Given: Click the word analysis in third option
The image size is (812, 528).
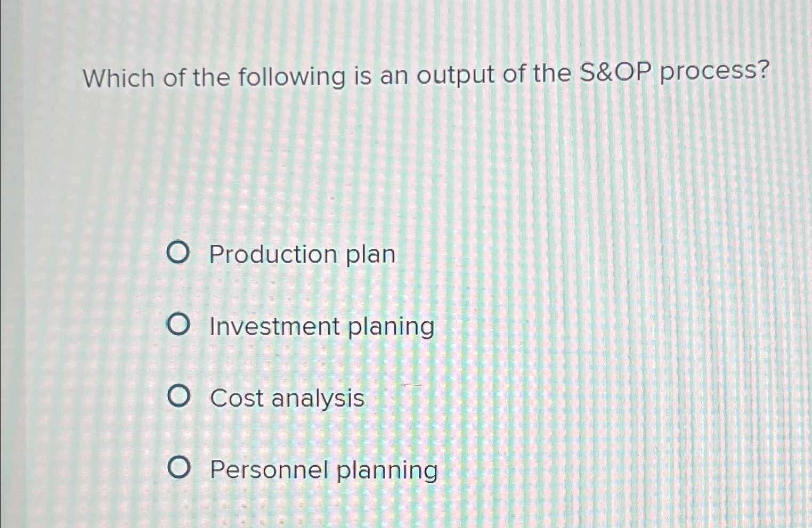Looking at the screenshot, I should [318, 399].
